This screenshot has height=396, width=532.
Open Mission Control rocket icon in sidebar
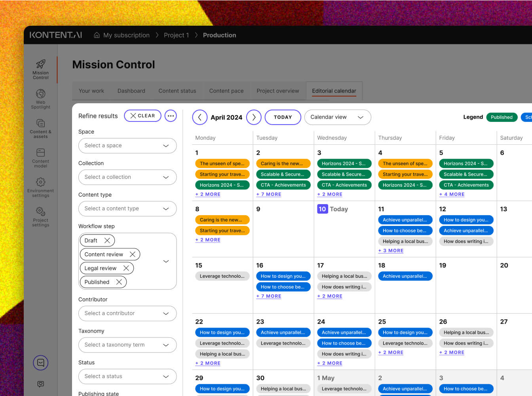tap(40, 64)
